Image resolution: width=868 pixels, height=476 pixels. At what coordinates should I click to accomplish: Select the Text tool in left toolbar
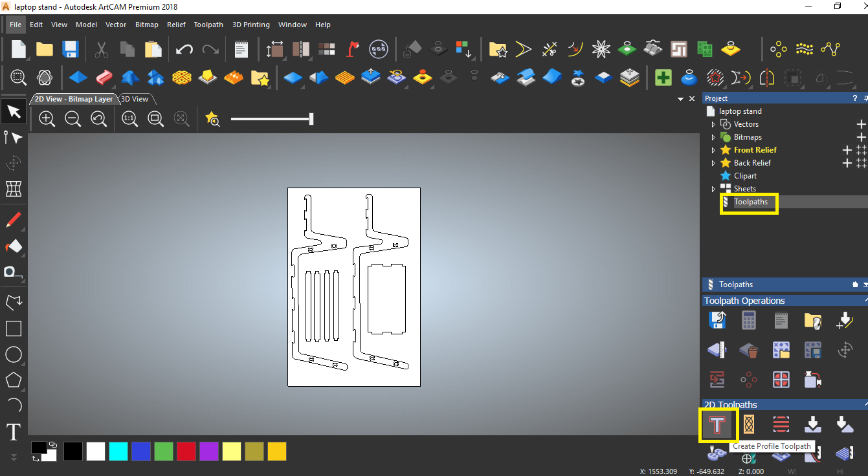pos(13,431)
